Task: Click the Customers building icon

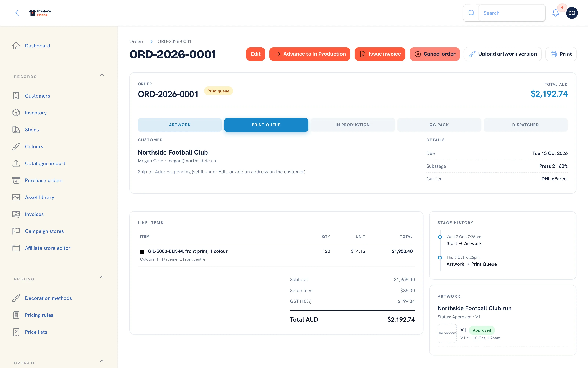Action: pos(16,96)
